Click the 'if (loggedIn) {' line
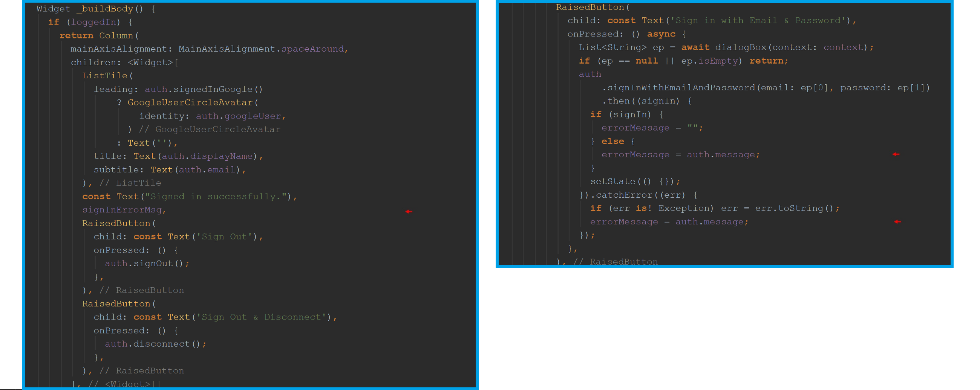 pos(90,22)
